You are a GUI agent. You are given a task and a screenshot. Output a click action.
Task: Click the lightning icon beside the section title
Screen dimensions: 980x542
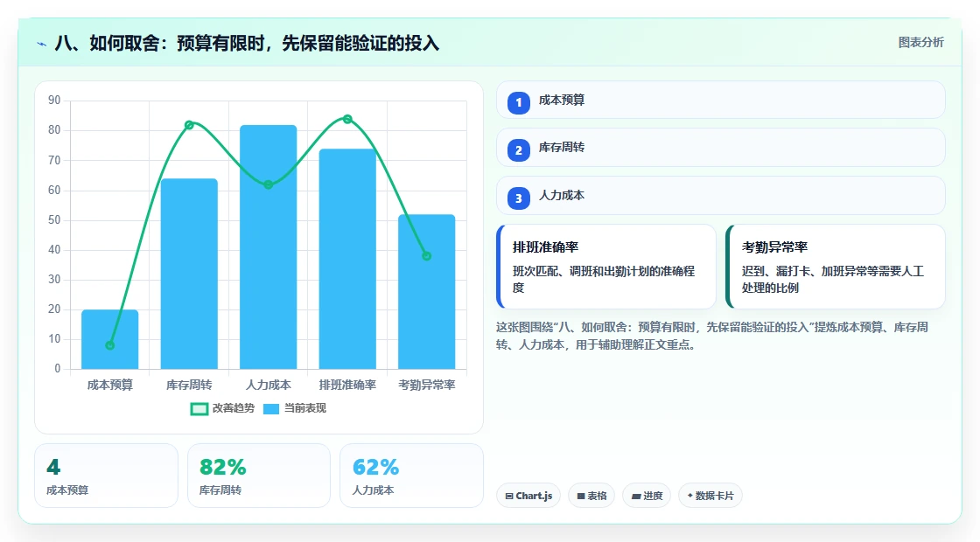(42, 44)
